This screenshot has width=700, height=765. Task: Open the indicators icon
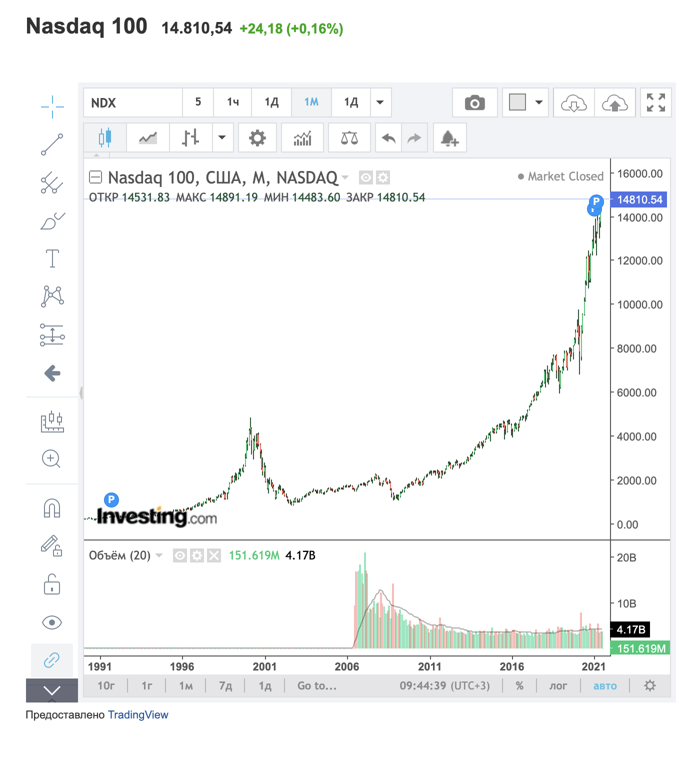[302, 137]
